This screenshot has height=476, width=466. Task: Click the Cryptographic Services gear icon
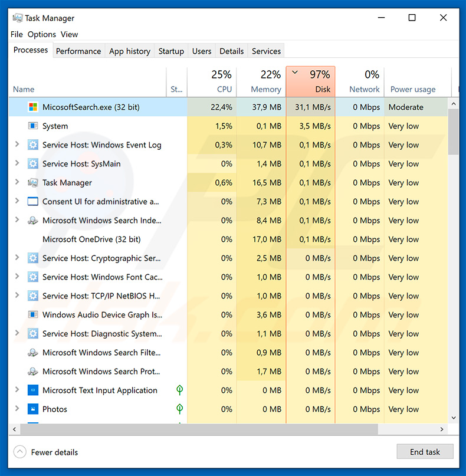click(x=33, y=258)
